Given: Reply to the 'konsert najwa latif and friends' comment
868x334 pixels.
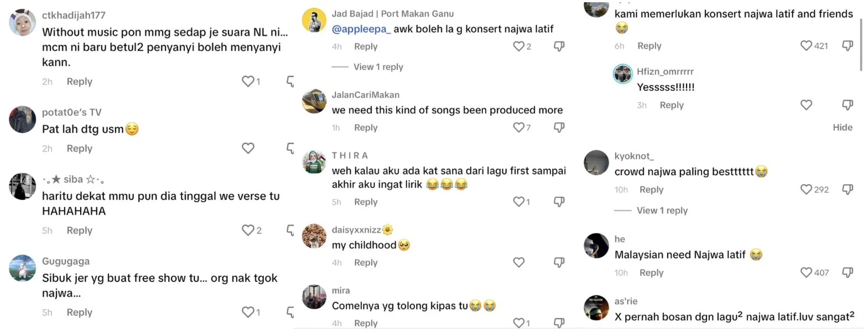Looking at the screenshot, I should tap(649, 46).
